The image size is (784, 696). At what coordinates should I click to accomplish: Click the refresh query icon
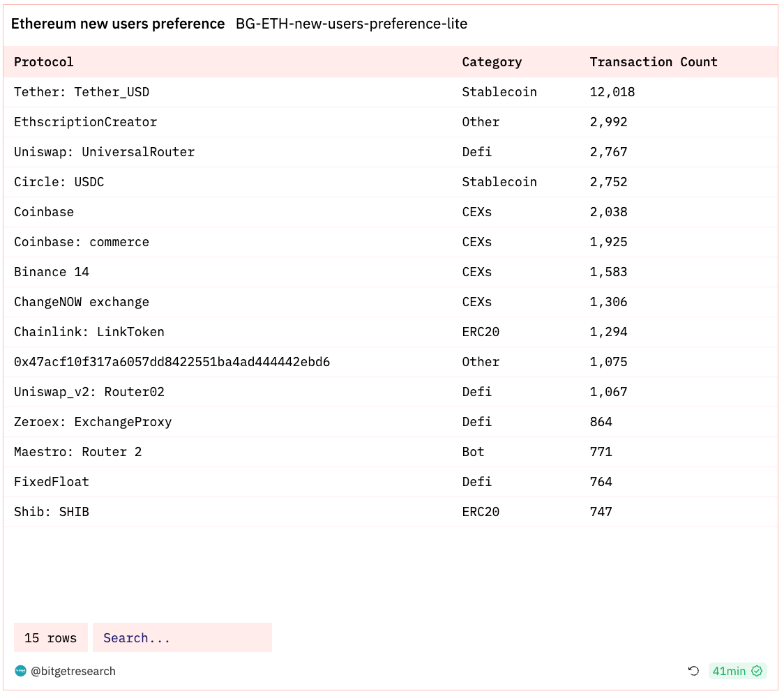(693, 671)
